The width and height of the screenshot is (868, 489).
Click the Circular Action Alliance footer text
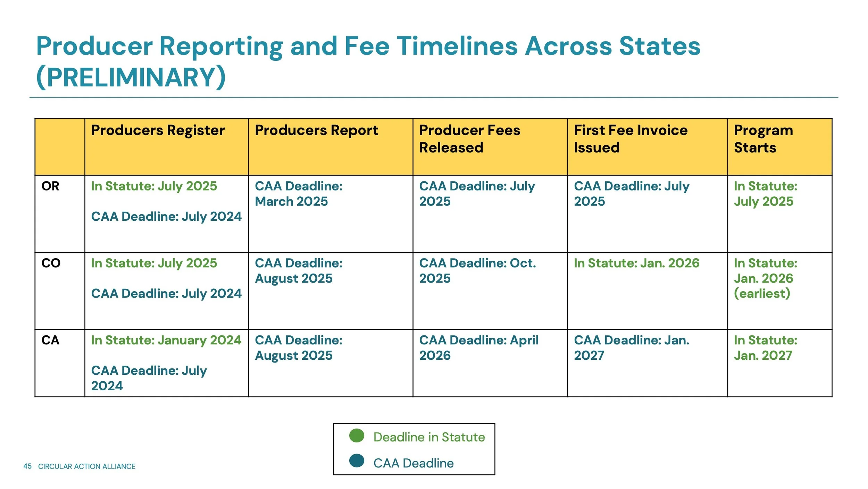(x=87, y=466)
